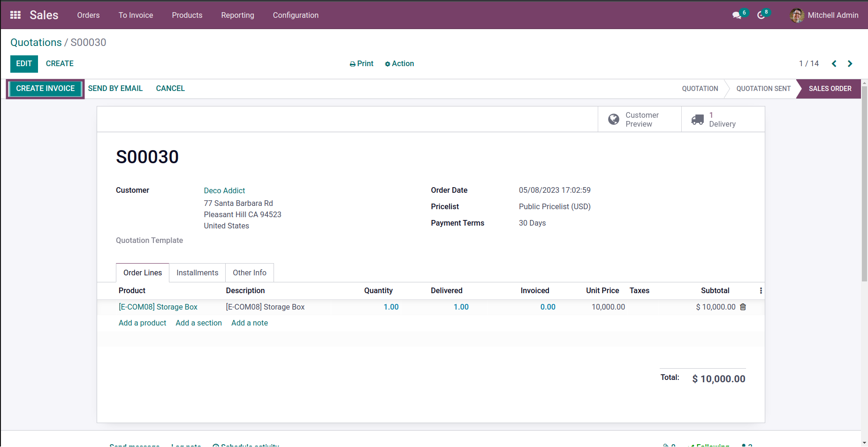This screenshot has width=868, height=447.
Task: Expand the Print dropdown
Action: coord(361,64)
